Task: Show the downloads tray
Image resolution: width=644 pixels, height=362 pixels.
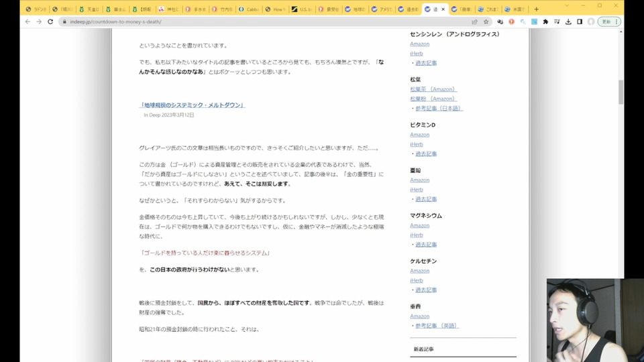Action: click(x=568, y=21)
